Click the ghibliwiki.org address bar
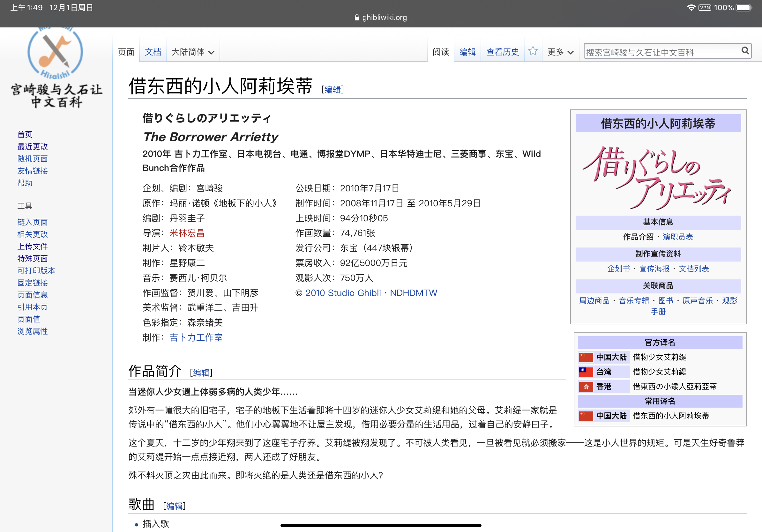 pyautogui.click(x=381, y=18)
